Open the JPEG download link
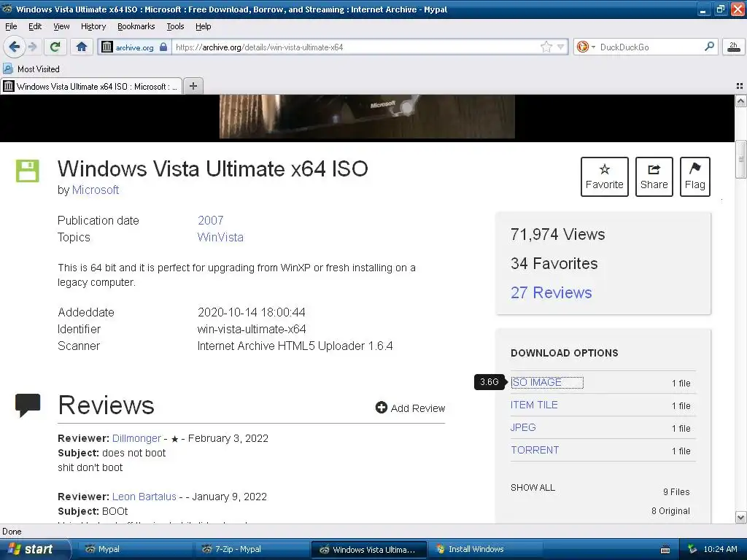 (523, 427)
